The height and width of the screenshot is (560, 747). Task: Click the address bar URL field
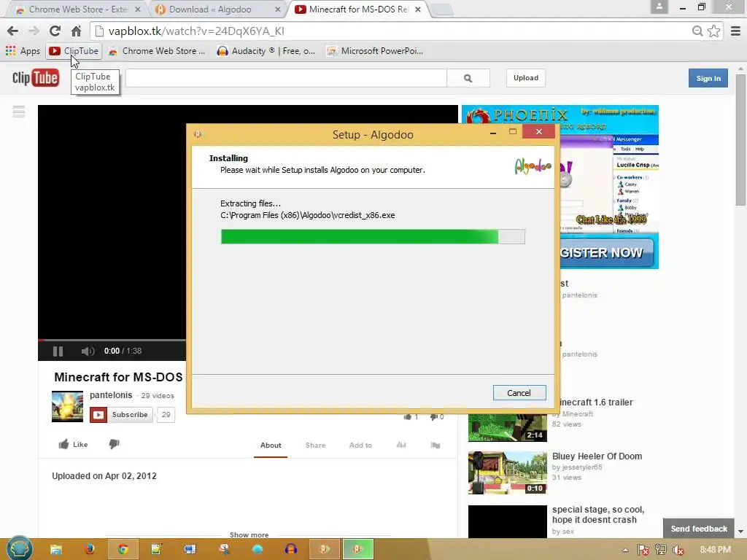pos(391,31)
